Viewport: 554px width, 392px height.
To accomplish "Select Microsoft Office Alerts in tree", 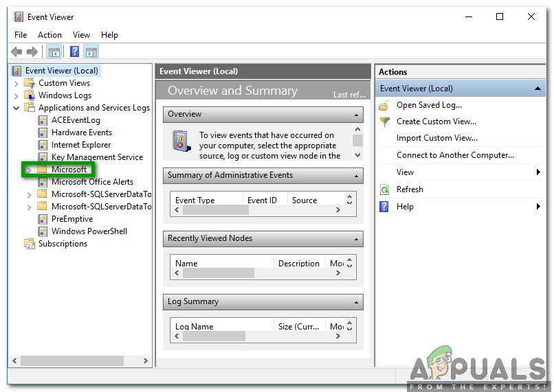I will [92, 182].
